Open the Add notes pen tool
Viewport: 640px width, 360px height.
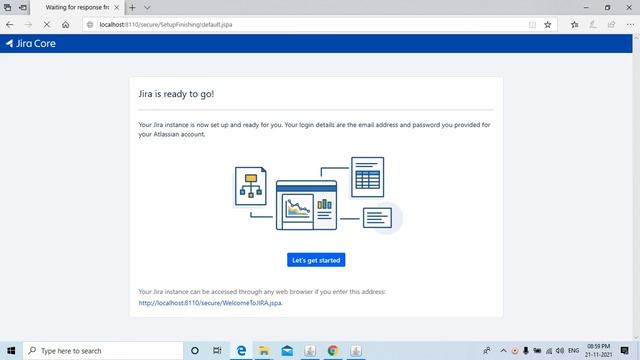(593, 24)
